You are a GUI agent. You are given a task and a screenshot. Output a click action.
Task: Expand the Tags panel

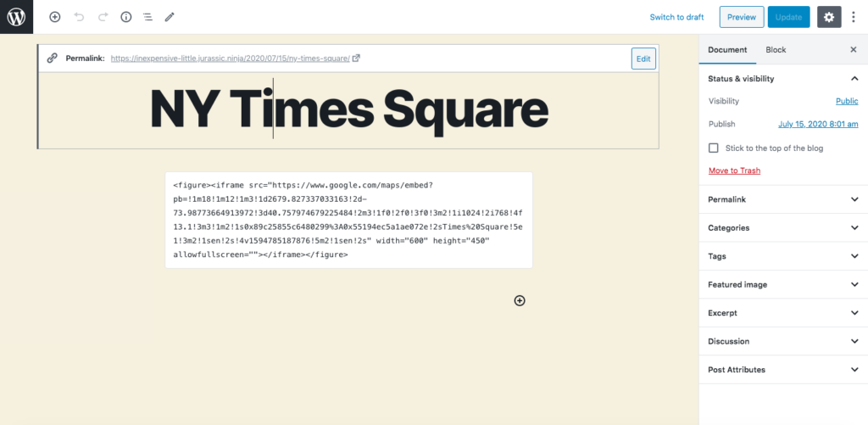(x=782, y=256)
